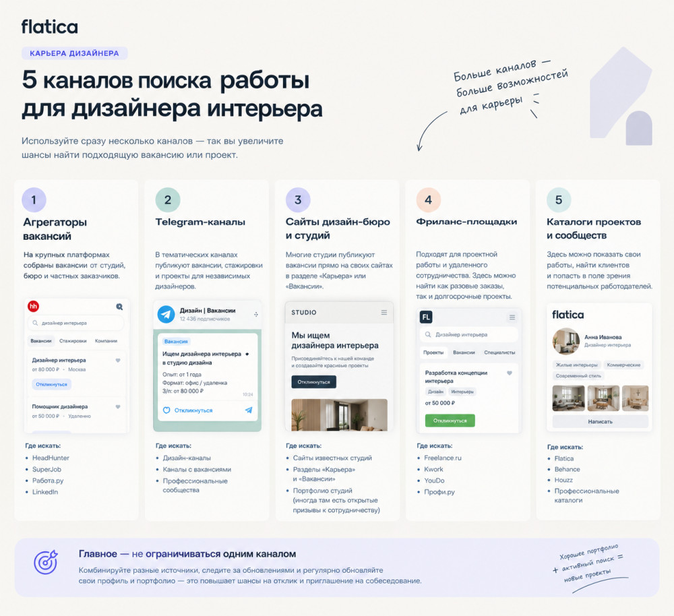Click the magnifier inside the hh search field
Screen dimensions: 674x616
(x=35, y=323)
